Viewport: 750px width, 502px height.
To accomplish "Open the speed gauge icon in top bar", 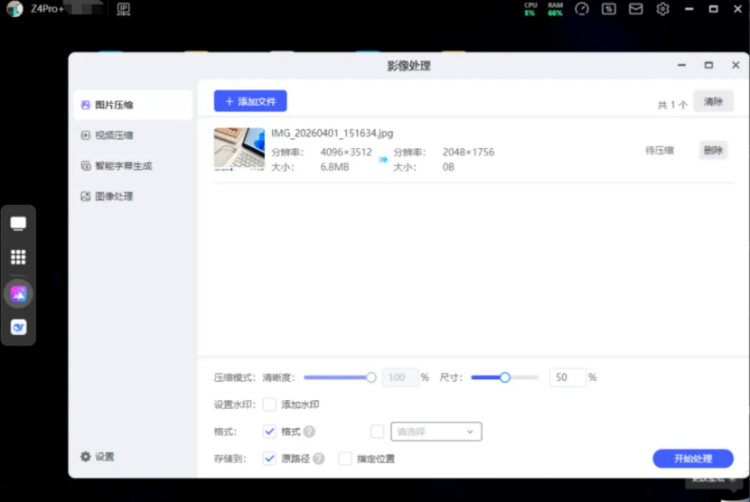I will pos(582,9).
